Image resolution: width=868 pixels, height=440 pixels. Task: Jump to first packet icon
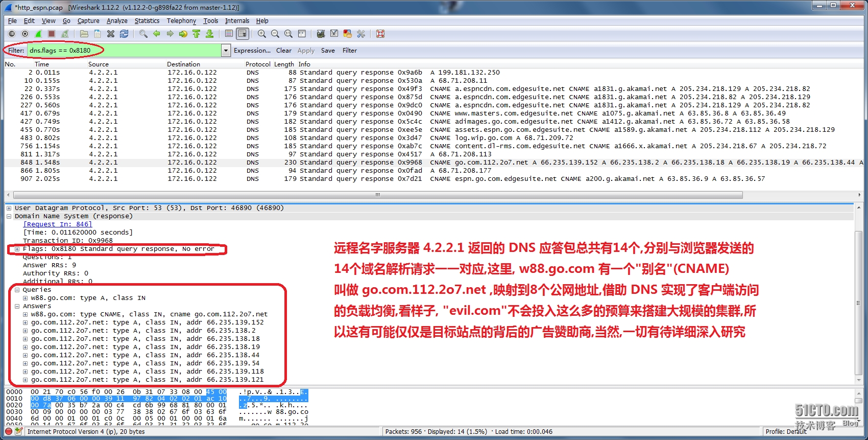pyautogui.click(x=197, y=34)
